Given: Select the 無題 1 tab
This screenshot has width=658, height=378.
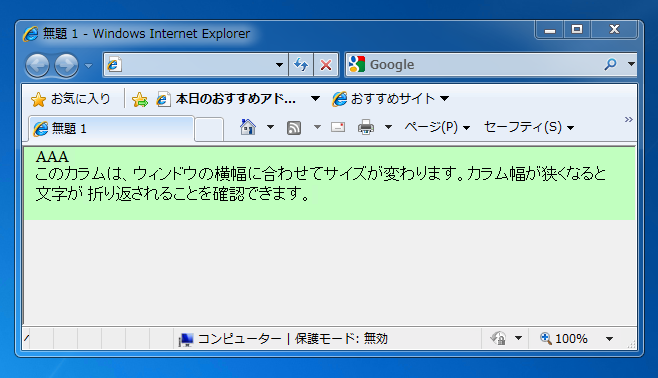Looking at the screenshot, I should pyautogui.click(x=111, y=128).
